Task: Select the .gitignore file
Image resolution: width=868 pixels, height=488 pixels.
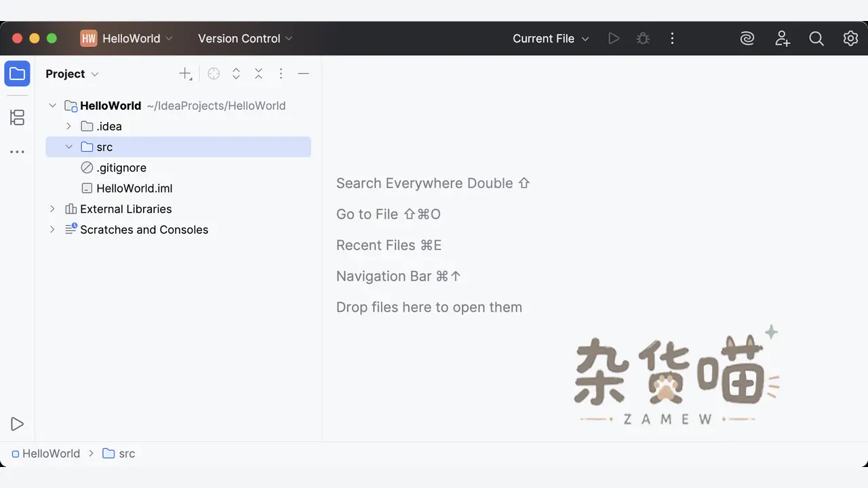Action: pyautogui.click(x=178, y=167)
